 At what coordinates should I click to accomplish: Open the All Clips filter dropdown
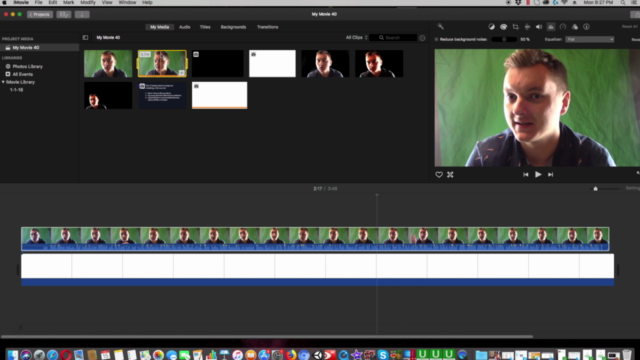tap(357, 38)
